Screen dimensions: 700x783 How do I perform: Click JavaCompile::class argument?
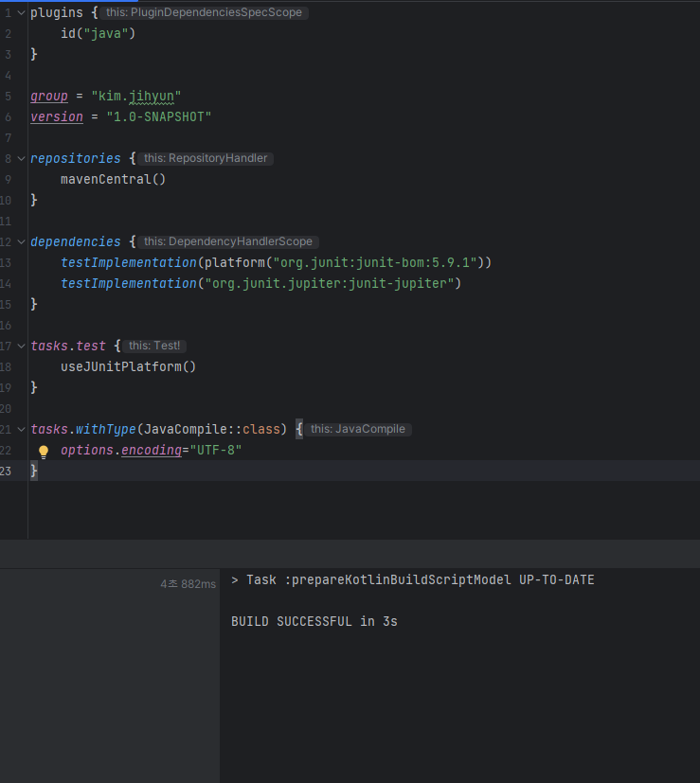[x=212, y=430]
